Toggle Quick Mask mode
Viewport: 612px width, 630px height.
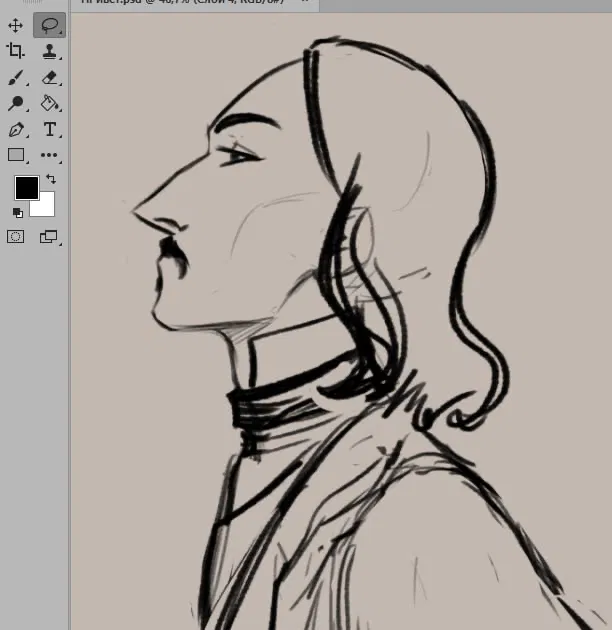[x=16, y=236]
